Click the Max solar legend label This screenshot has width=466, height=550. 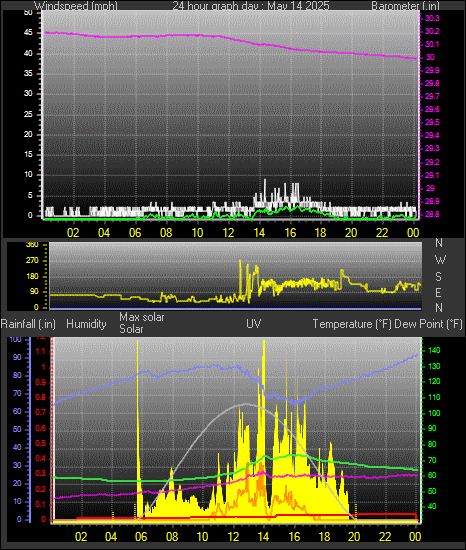[x=142, y=317]
